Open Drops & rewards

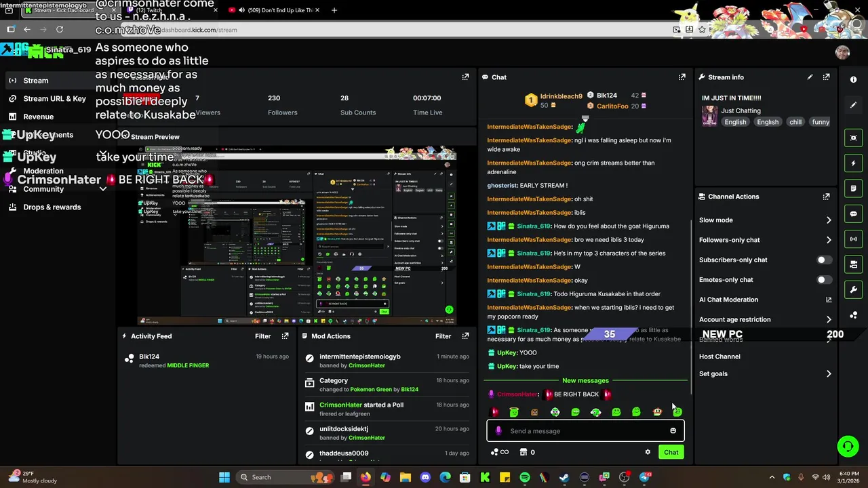(x=52, y=207)
